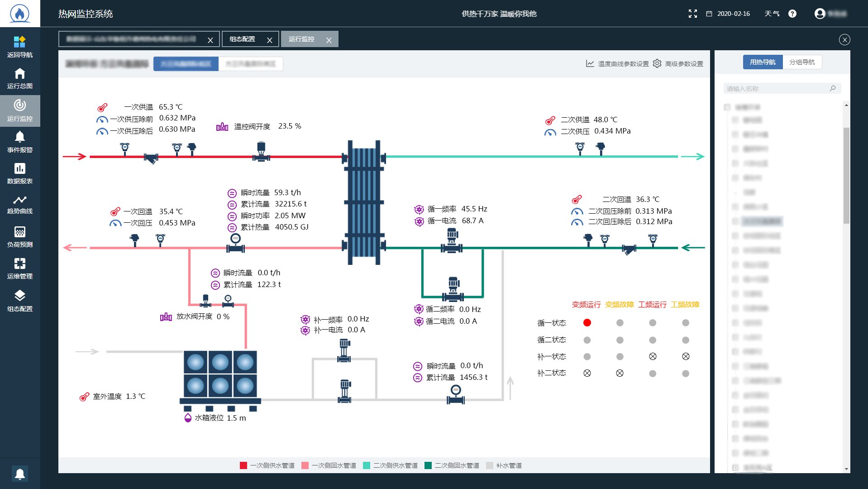This screenshot has width=868, height=489.
Task: Select 负荷预测 in the sidebar
Action: [x=19, y=237]
